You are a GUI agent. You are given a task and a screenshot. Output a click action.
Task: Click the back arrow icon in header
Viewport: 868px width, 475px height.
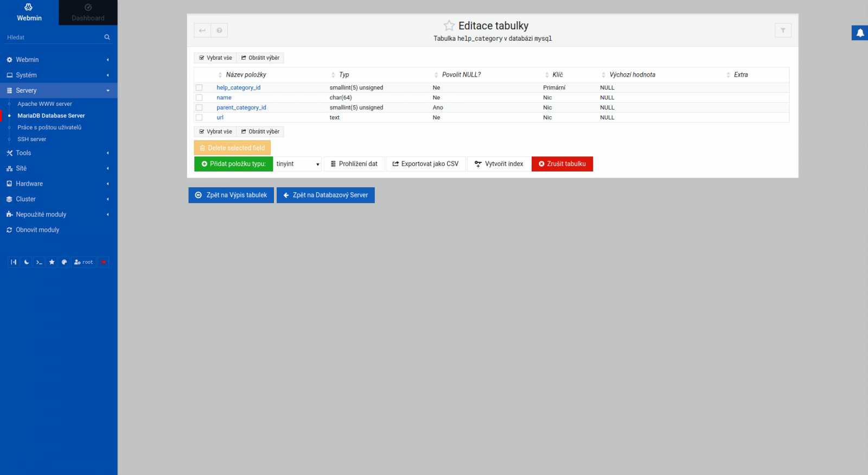(x=202, y=30)
